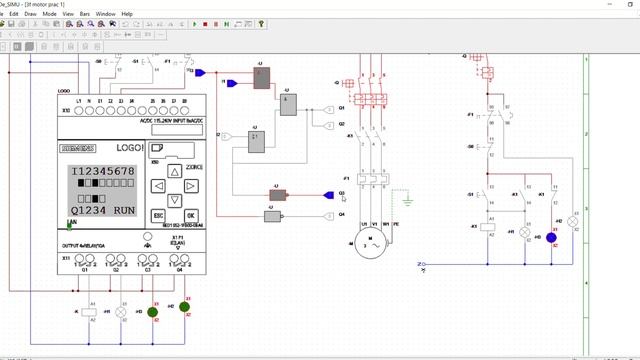The image size is (640, 360).
Task: Click the cut icon in toolbar
Action: 36,24
